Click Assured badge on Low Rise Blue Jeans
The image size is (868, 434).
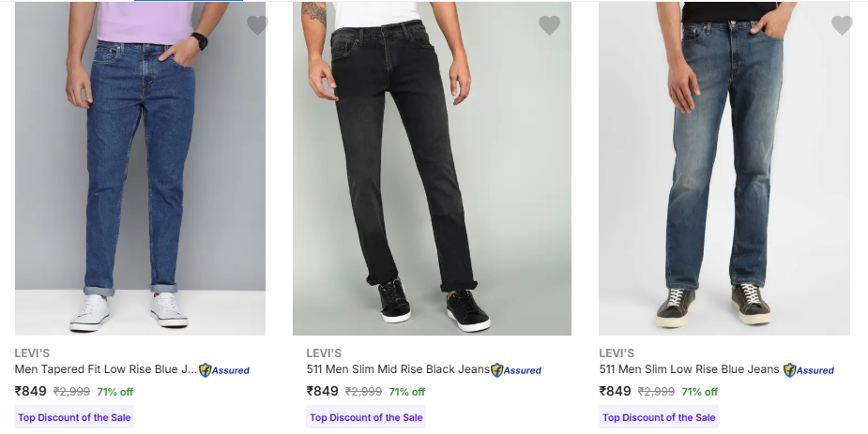click(x=809, y=370)
